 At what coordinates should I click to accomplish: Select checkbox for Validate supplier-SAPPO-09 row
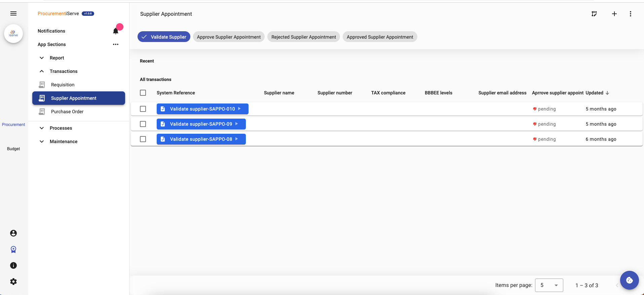(x=143, y=124)
